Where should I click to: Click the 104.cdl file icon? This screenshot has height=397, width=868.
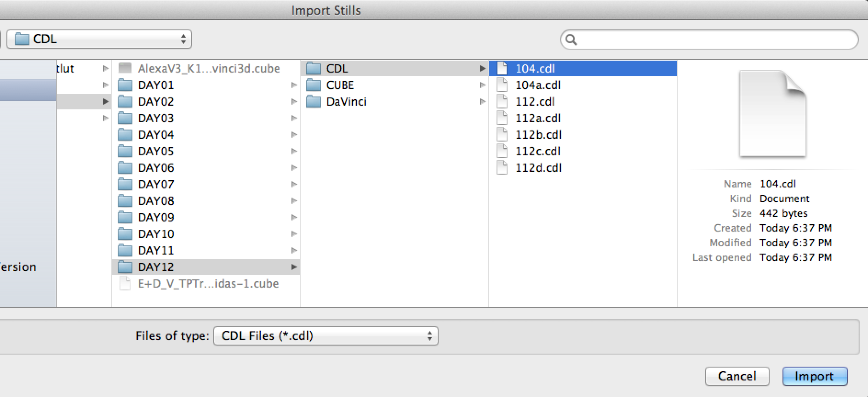click(502, 68)
